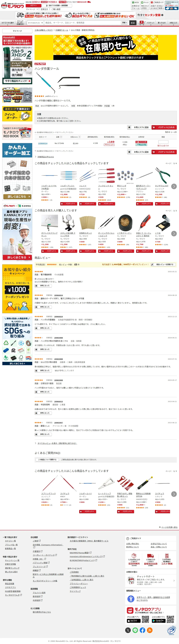Image resolution: width=179 pixels, height=644 pixels.
Task: Click the 7,000円 coupon banner icon
Action: pos(172,5)
